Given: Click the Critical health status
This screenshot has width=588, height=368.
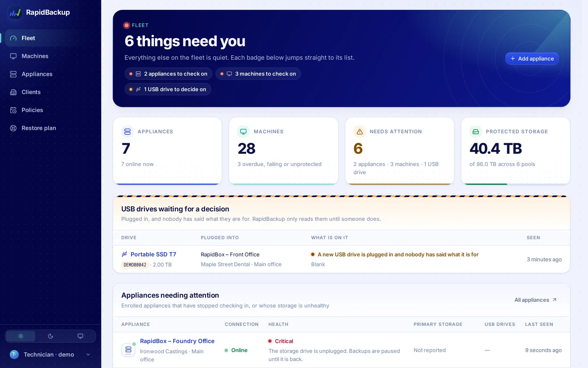Looking at the screenshot, I should coord(281,341).
